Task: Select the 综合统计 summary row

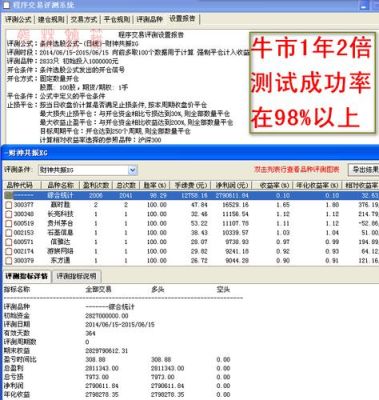Action: tap(191, 195)
